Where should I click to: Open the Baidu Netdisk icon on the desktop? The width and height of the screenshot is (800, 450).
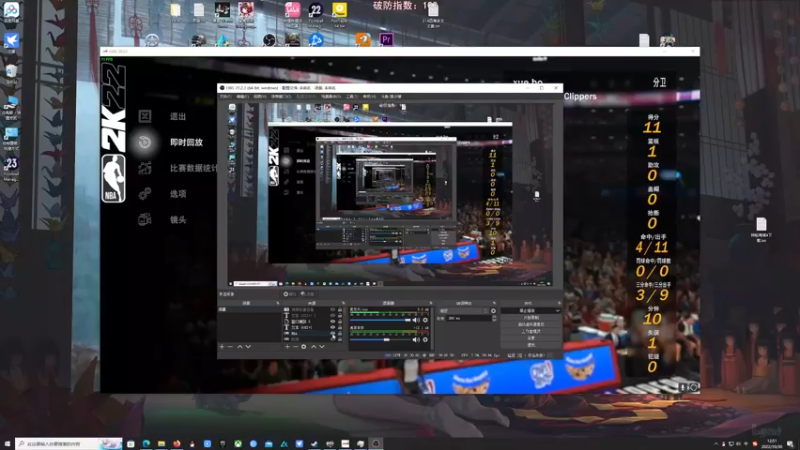click(11, 10)
